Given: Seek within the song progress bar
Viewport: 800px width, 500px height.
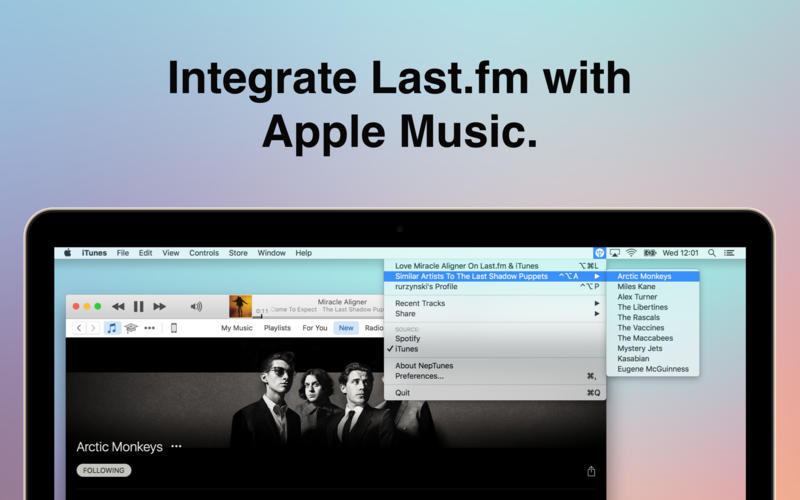Looking at the screenshot, I should click(x=319, y=316).
